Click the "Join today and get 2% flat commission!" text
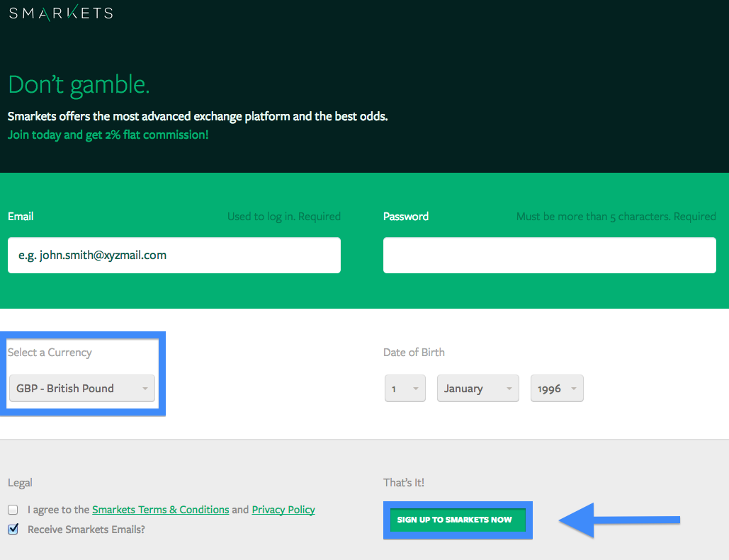 click(108, 135)
